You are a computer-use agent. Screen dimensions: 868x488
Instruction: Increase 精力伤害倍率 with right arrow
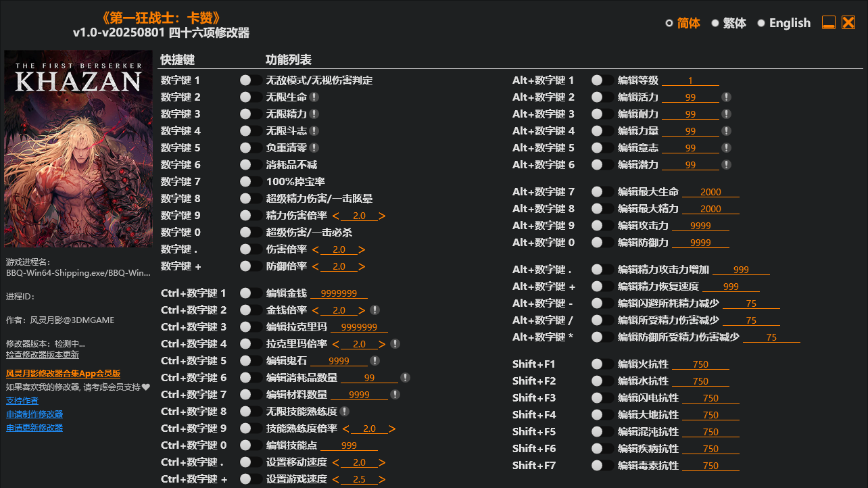click(x=383, y=216)
